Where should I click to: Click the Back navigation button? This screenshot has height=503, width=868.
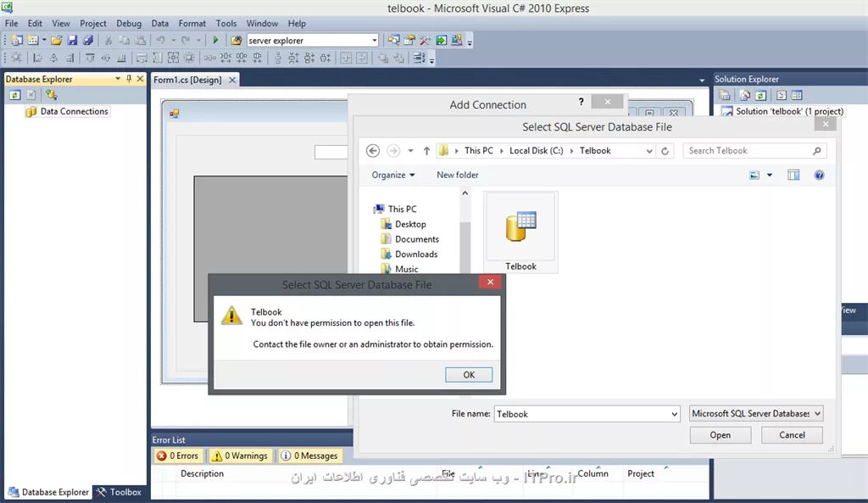pos(373,151)
